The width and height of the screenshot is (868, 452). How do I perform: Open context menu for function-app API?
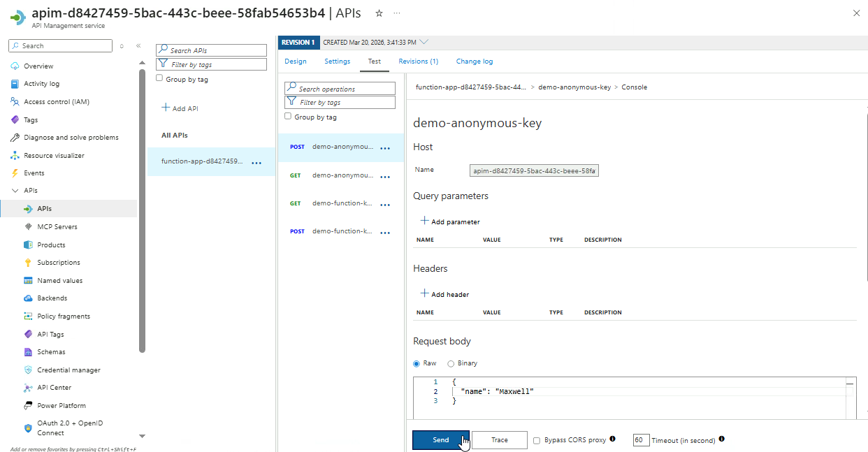256,162
